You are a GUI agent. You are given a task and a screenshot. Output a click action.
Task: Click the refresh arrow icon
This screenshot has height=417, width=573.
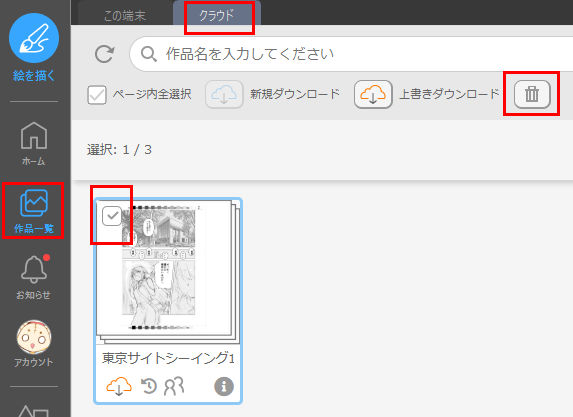[x=105, y=54]
